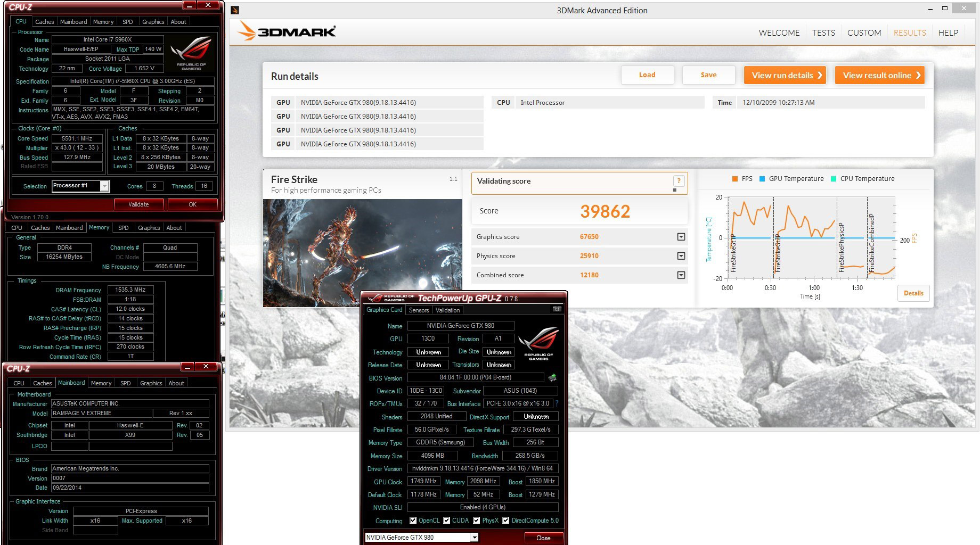Click the BIOS date 09/22/2014 in CPU-Z
This screenshot has height=545, width=980.
(x=130, y=488)
